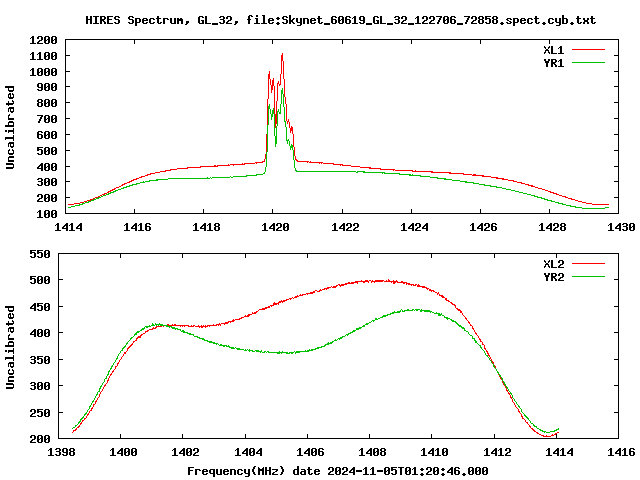Image resolution: width=640 pixels, height=480 pixels.
Task: Click the 1424 x-axis tick label
Action: pos(414,227)
